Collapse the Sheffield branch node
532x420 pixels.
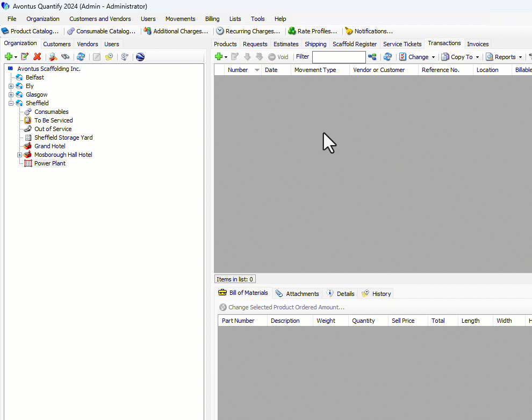(x=11, y=103)
